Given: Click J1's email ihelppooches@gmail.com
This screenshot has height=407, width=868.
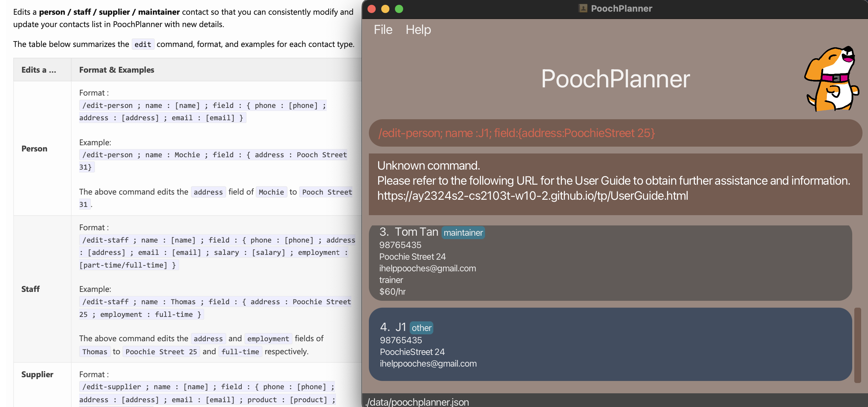Looking at the screenshot, I should (x=428, y=363).
